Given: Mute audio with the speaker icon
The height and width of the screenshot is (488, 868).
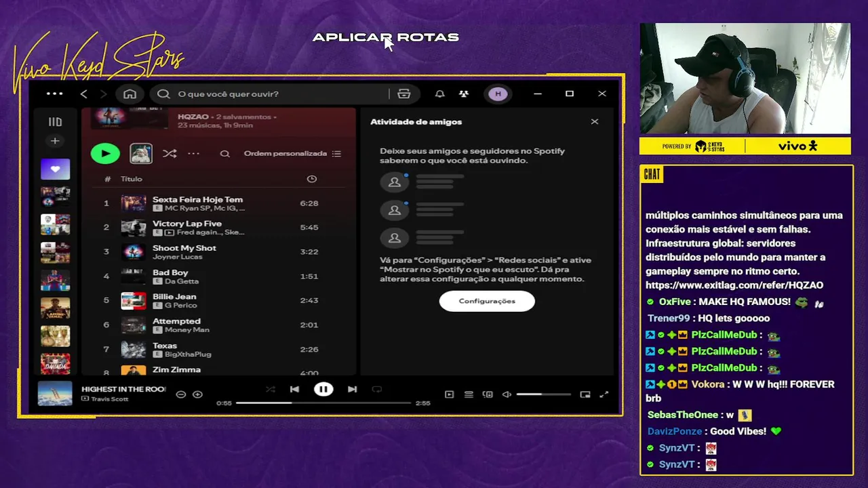Looking at the screenshot, I should (507, 394).
